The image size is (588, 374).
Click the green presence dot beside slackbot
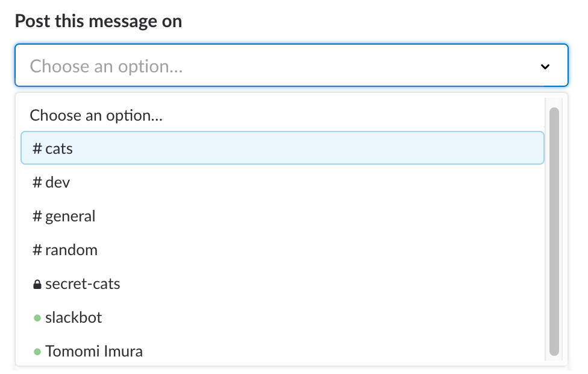coord(37,318)
